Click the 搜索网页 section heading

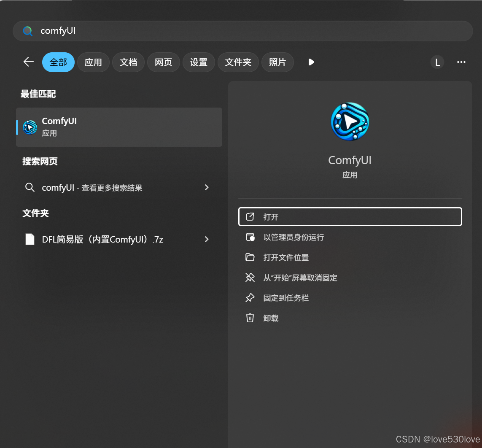pyautogui.click(x=40, y=161)
